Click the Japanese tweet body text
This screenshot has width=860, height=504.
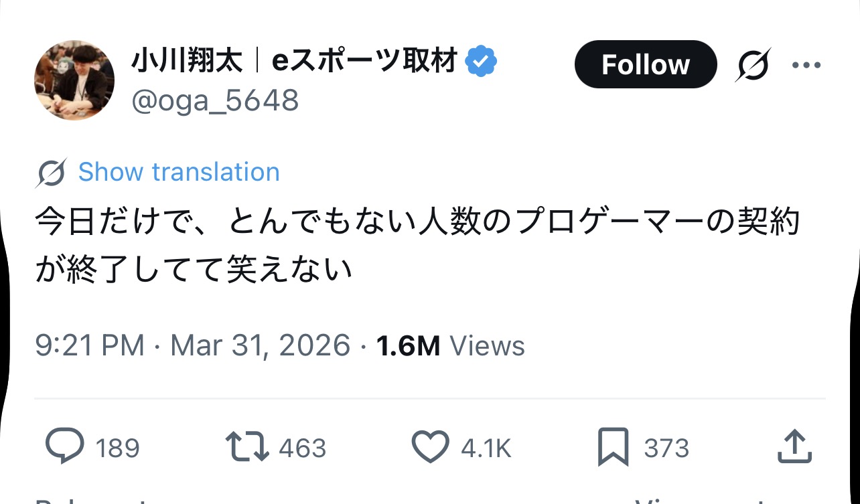[417, 245]
